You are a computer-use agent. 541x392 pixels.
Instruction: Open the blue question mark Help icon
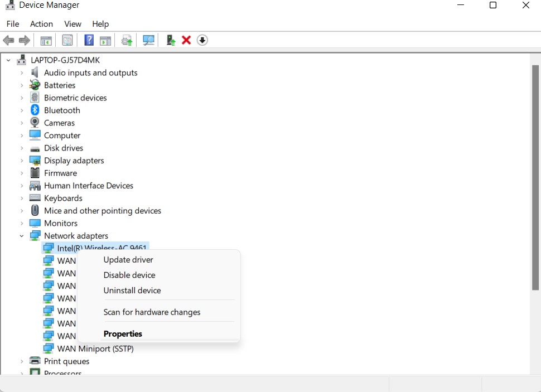(89, 40)
